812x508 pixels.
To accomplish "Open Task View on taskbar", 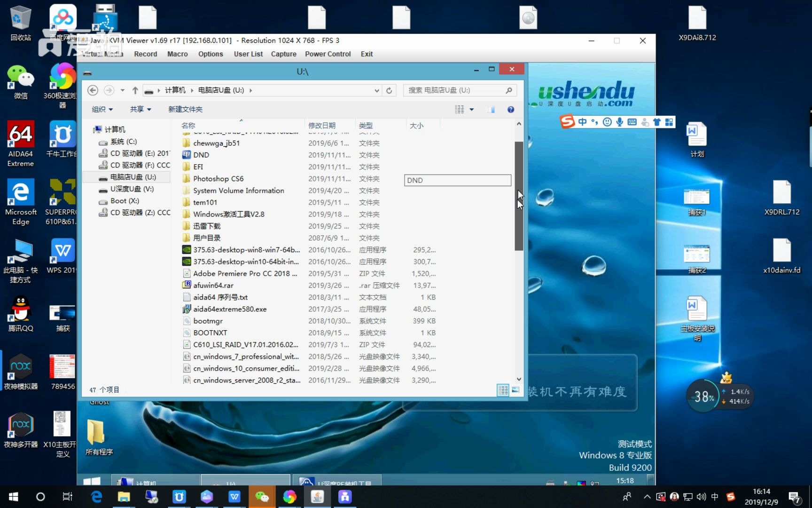I will point(68,497).
